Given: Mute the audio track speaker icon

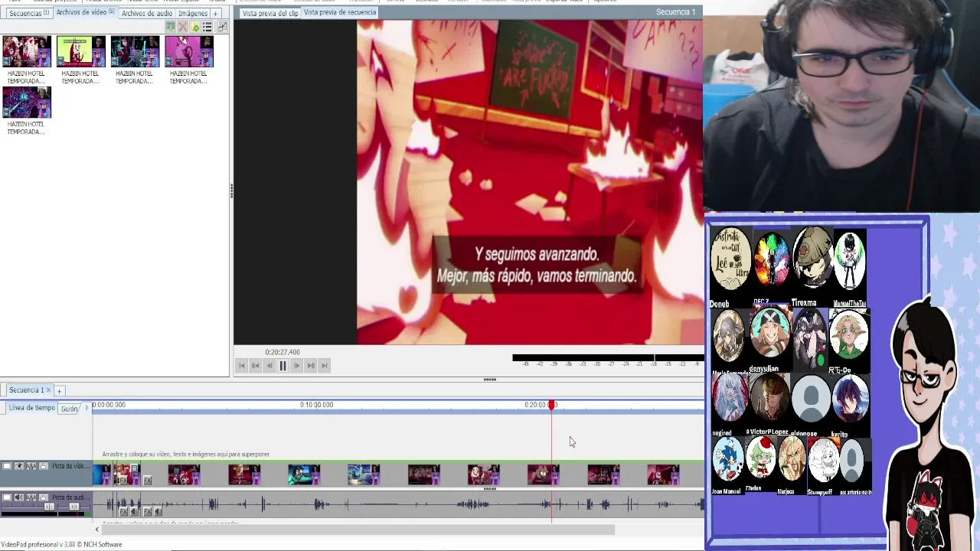Looking at the screenshot, I should [x=19, y=497].
